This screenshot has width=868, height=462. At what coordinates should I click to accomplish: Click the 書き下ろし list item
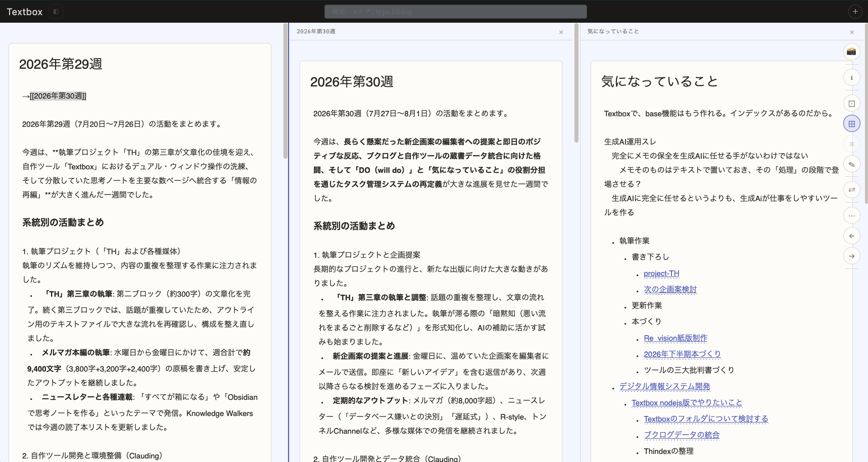[x=650, y=257]
